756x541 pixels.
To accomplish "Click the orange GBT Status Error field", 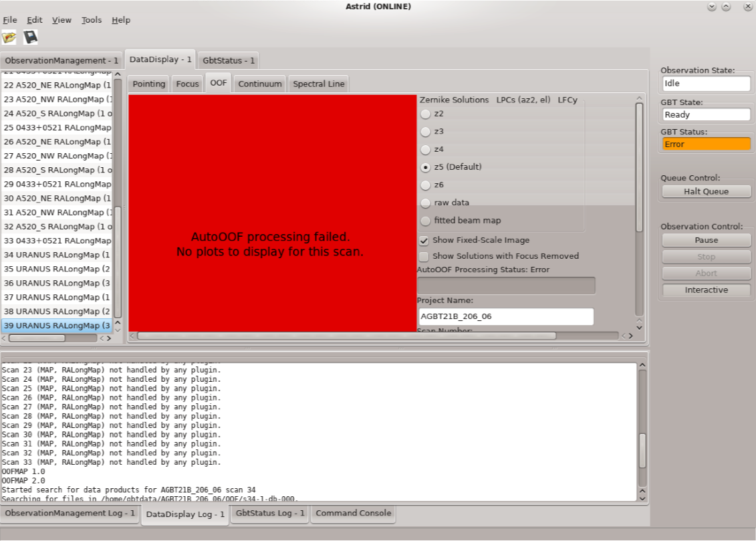I will [706, 144].
